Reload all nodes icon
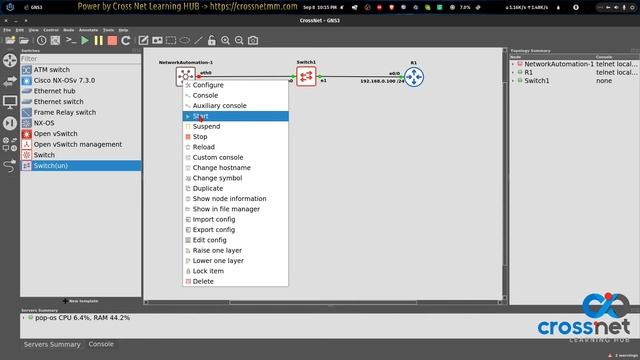 tap(126, 40)
